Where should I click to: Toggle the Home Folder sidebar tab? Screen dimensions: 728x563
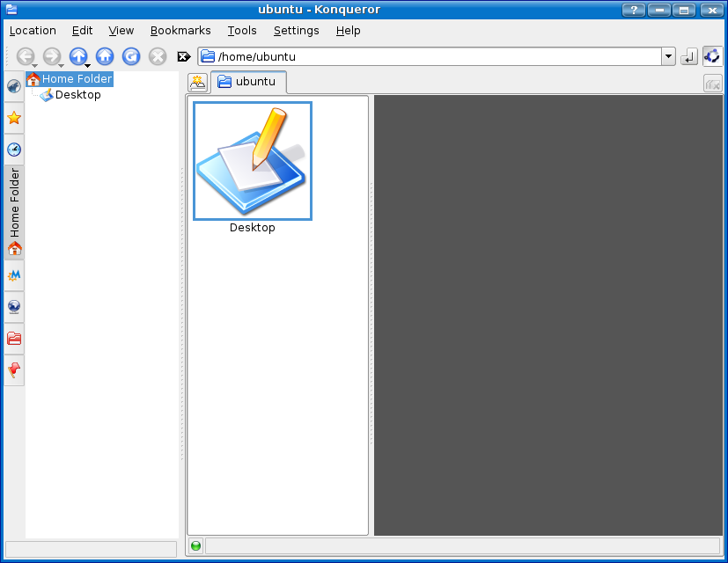(14, 211)
